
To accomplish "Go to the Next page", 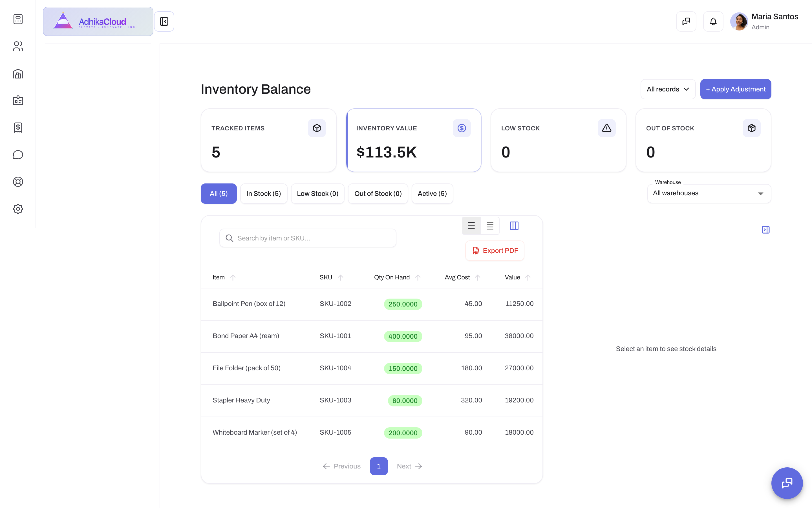I will [x=409, y=466].
